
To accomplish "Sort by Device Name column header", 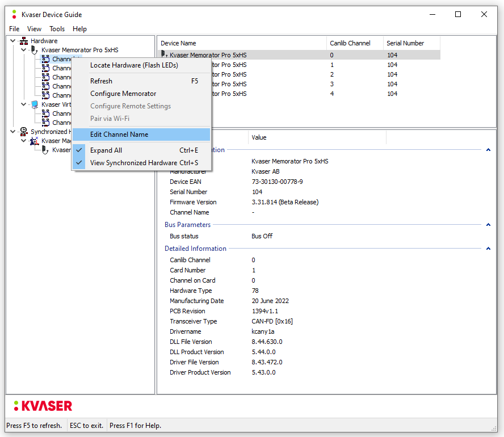I will pos(242,43).
